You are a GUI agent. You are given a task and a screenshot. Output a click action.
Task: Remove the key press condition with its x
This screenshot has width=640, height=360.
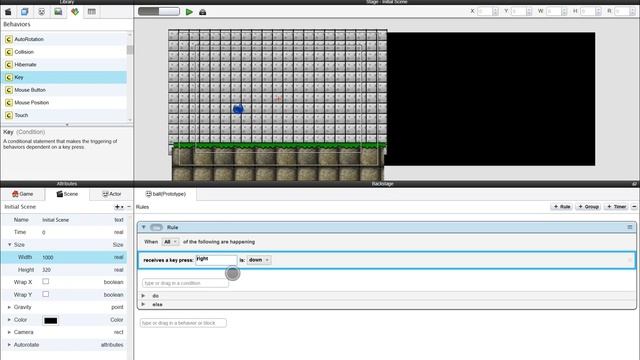(630, 260)
